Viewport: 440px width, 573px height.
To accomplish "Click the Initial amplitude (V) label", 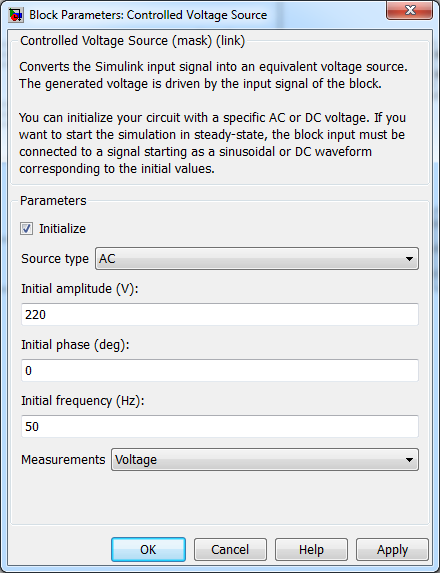I will [x=80, y=289].
